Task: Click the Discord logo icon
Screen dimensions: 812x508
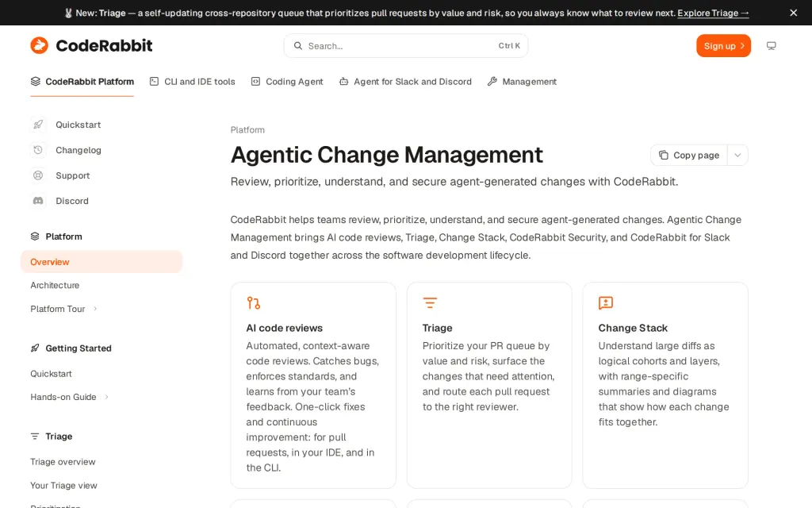Action: (x=38, y=201)
